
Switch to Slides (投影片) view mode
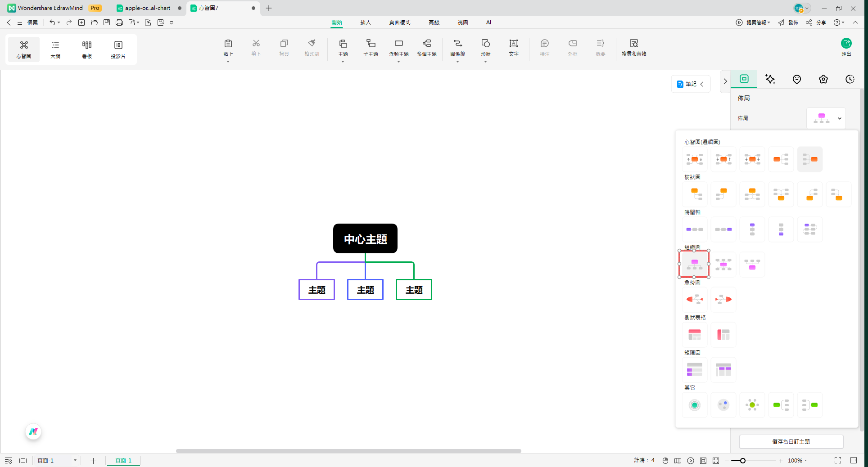click(118, 49)
